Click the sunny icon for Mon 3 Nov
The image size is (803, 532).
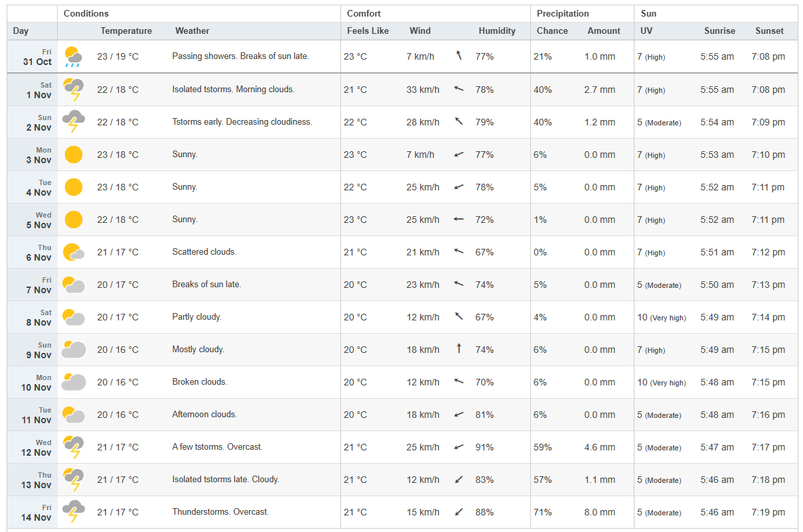coord(73,155)
